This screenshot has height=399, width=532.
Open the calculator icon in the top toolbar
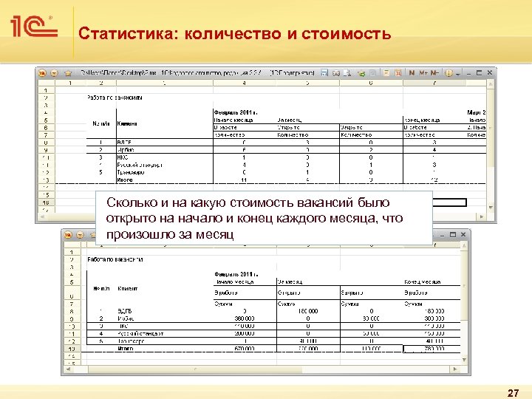click(x=386, y=73)
